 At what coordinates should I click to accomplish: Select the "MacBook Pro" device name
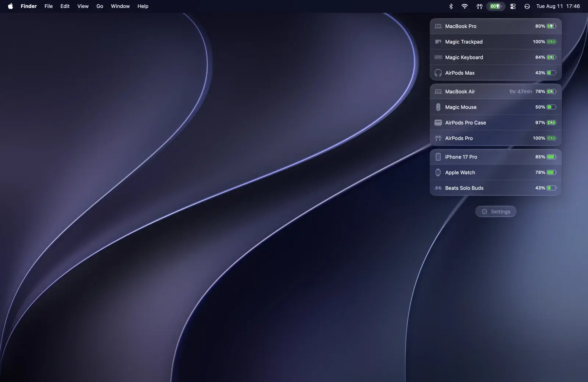(461, 26)
